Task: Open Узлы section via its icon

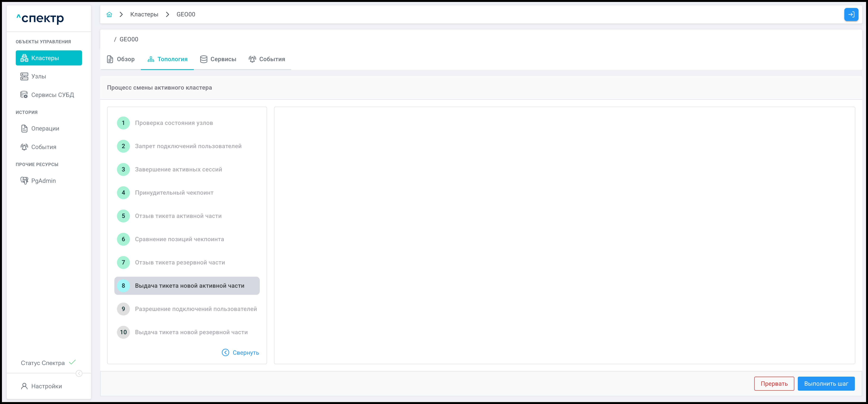Action: 24,76
